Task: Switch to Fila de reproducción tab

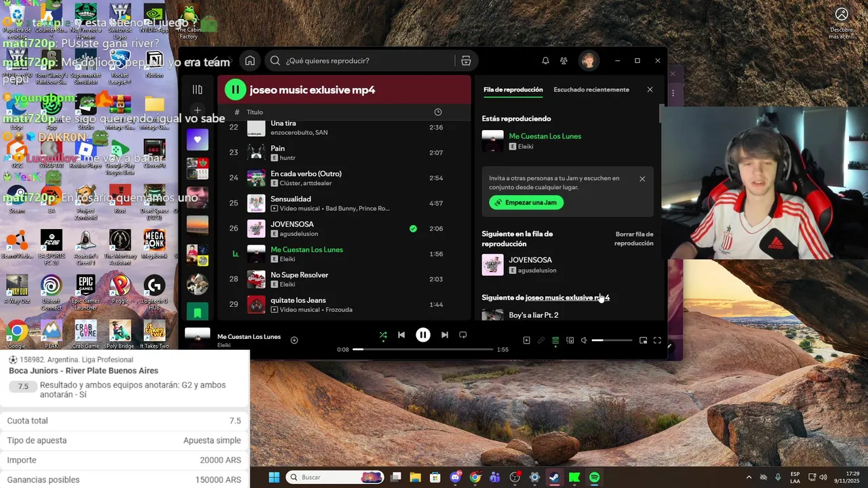Action: click(513, 89)
